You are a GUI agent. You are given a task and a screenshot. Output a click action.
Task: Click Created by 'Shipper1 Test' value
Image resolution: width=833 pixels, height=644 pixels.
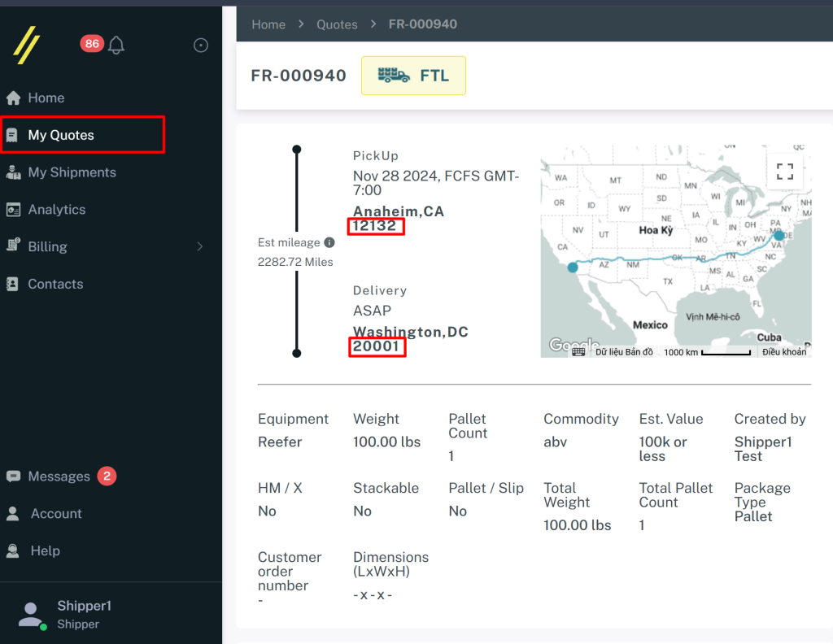pyautogui.click(x=763, y=449)
